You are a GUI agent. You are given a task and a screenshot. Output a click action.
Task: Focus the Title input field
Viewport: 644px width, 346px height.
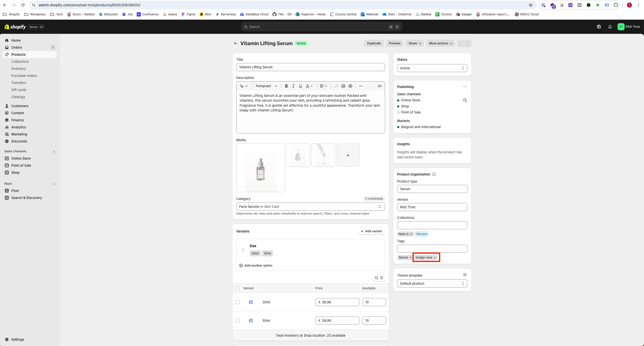[310, 67]
